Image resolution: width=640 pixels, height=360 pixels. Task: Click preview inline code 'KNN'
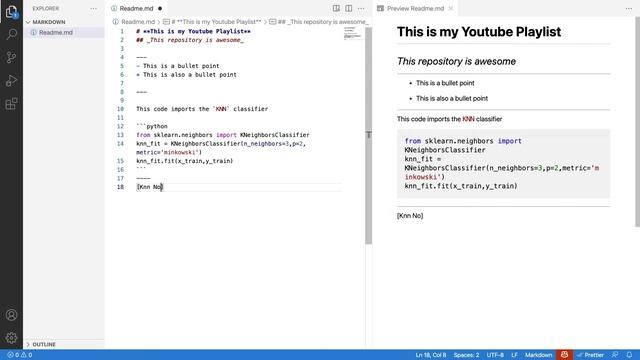pos(468,119)
